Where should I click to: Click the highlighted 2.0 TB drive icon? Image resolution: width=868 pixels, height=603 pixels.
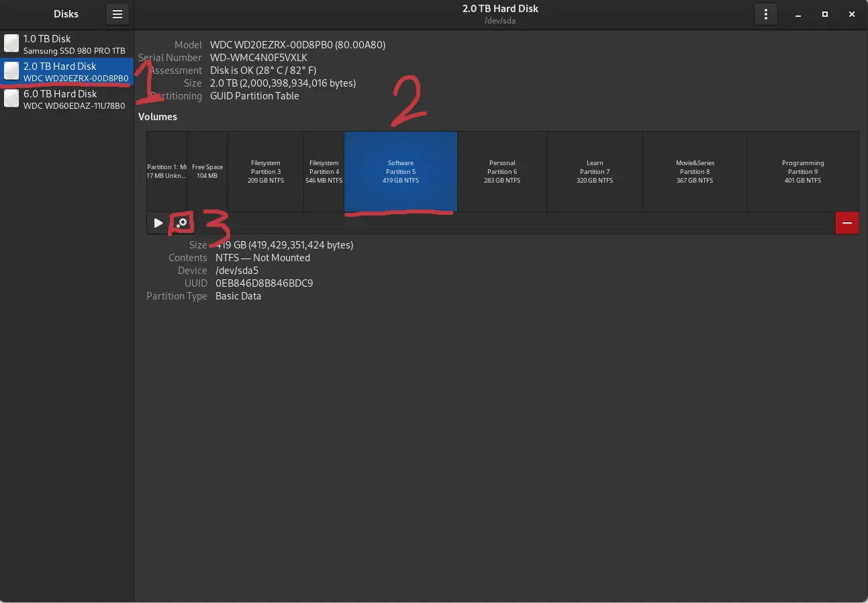pos(11,71)
